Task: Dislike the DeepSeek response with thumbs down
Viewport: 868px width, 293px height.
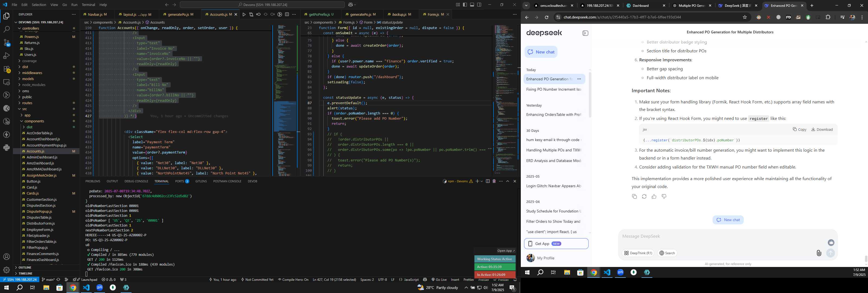Action: click(664, 197)
